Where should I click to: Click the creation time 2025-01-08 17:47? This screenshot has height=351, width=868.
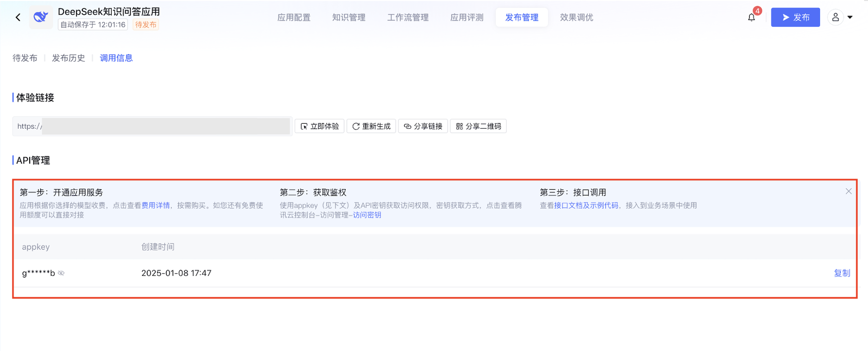176,273
